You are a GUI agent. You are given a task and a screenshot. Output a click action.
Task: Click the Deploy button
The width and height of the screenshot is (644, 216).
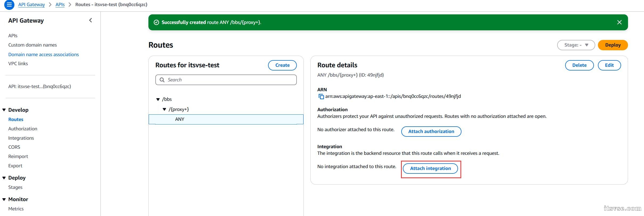(x=613, y=45)
